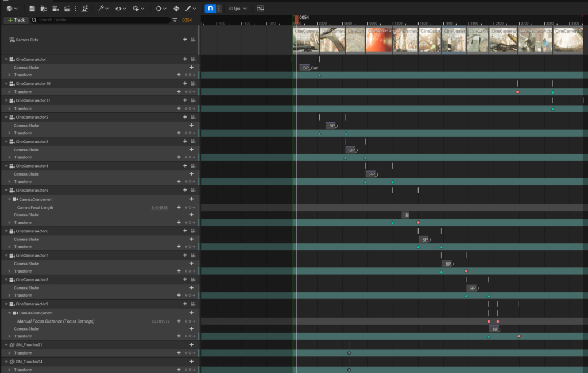The height and width of the screenshot is (373, 588).
Task: Toggle camera lock icon for CineCameraActor10
Action: (x=193, y=83)
